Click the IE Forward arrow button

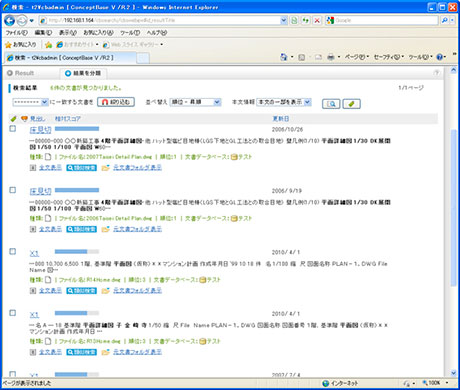click(x=22, y=21)
